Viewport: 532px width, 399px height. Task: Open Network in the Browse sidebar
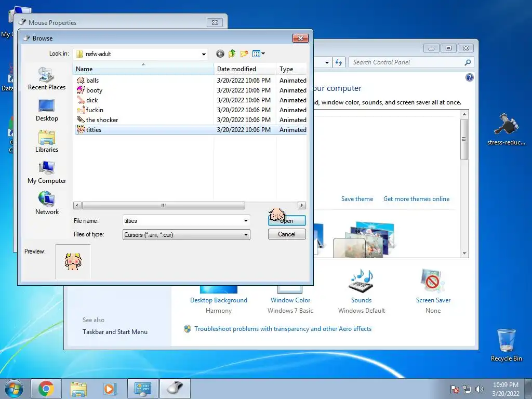coord(47,203)
